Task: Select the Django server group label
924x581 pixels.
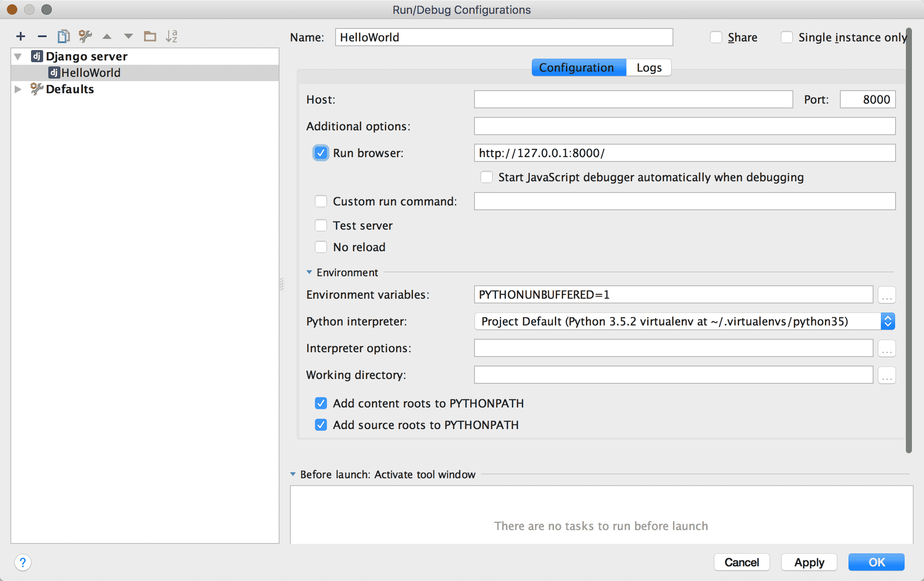Action: 87,57
